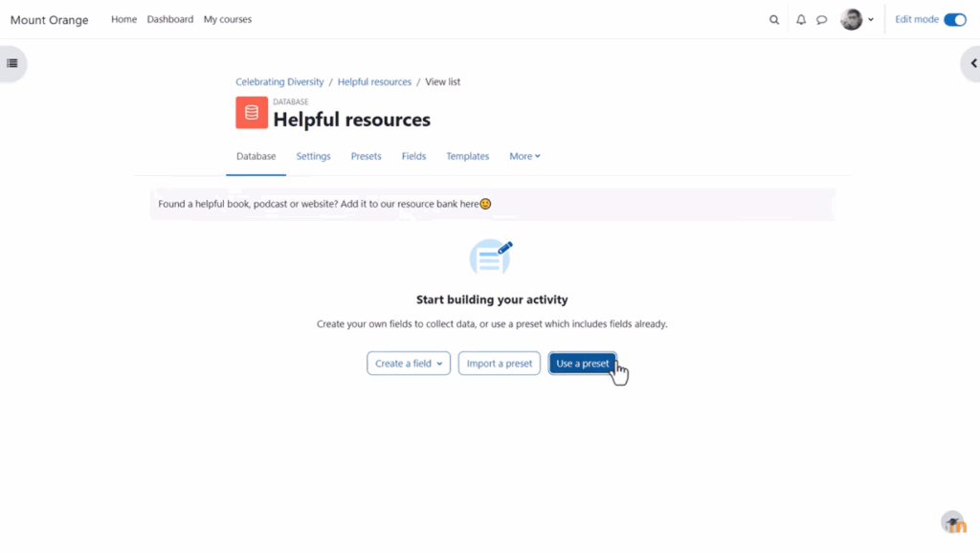Open the search icon in top bar
The width and height of the screenshot is (980, 554).
(774, 19)
